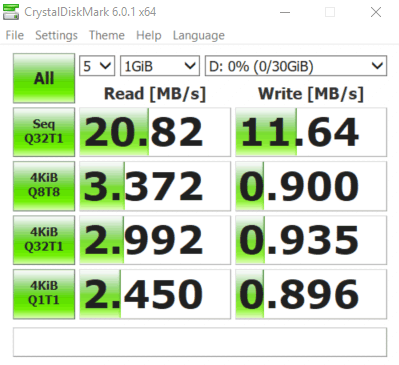Click the 4KiB Q1T1 write result 0.896
This screenshot has height=365, width=399.
tap(311, 294)
